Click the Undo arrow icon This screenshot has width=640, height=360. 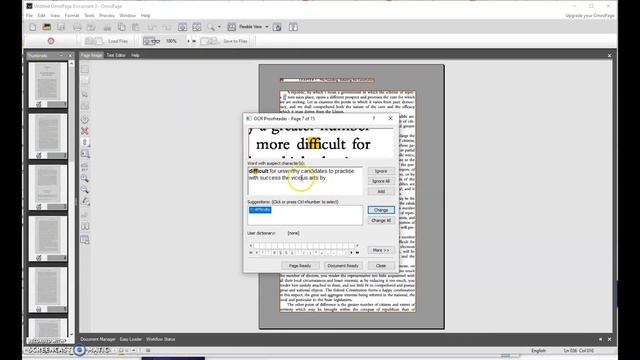tap(152, 27)
